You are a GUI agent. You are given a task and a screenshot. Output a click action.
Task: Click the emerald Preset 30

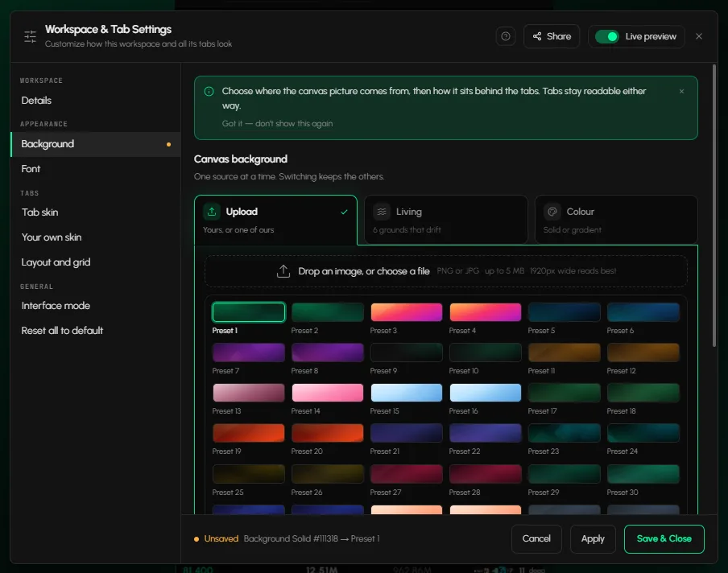[x=643, y=474]
